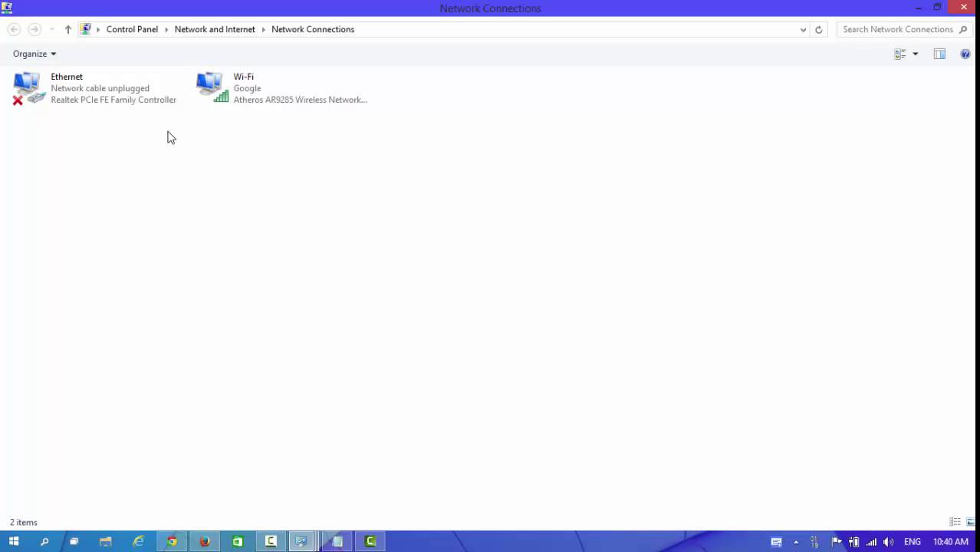Screen dimensions: 980x552
Task: Select the Wi-Fi adapter icon
Action: tap(212, 88)
